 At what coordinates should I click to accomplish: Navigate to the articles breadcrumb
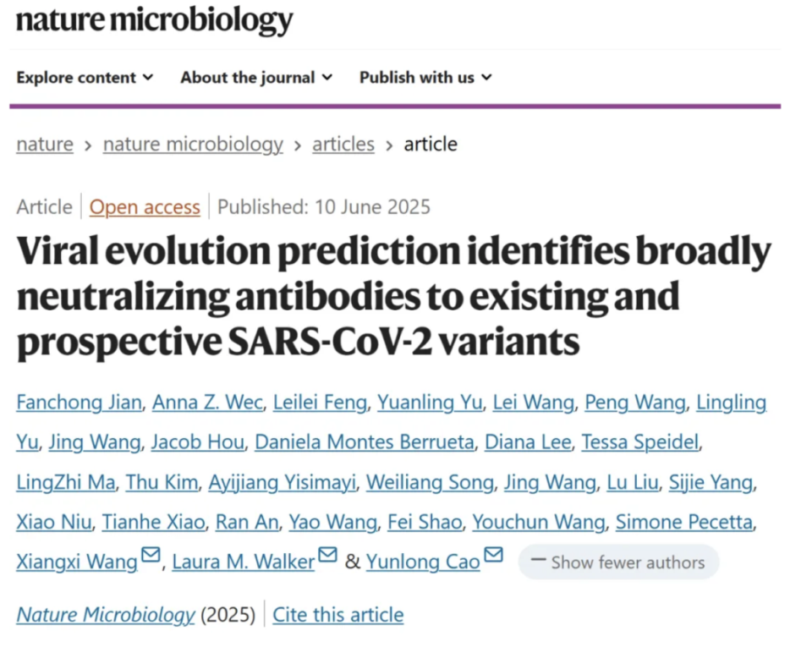pos(343,144)
